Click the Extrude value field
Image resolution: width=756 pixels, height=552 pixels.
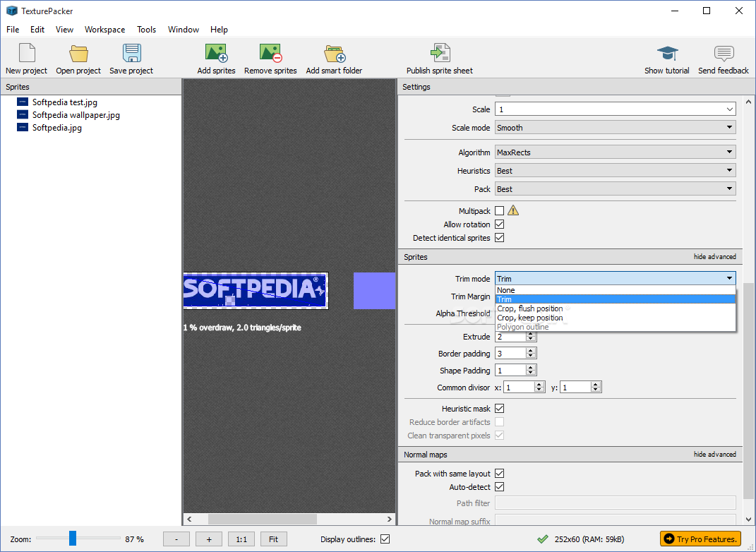pos(510,337)
